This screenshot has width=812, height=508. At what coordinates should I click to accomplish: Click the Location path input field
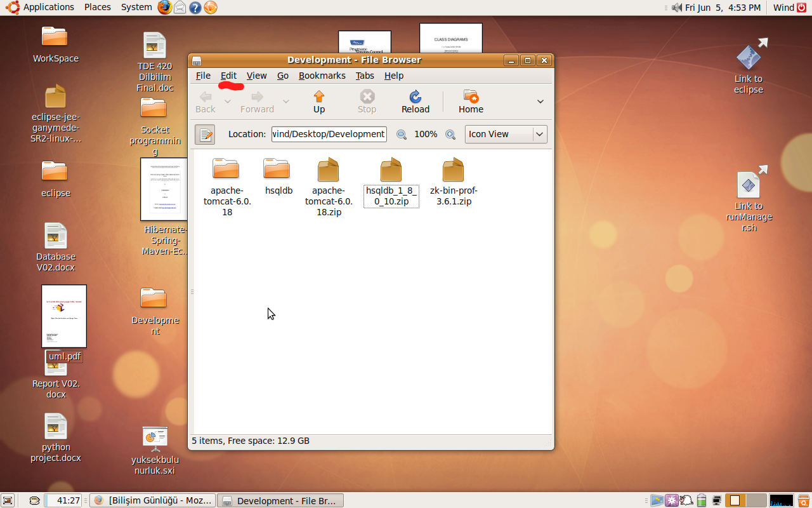(x=329, y=134)
